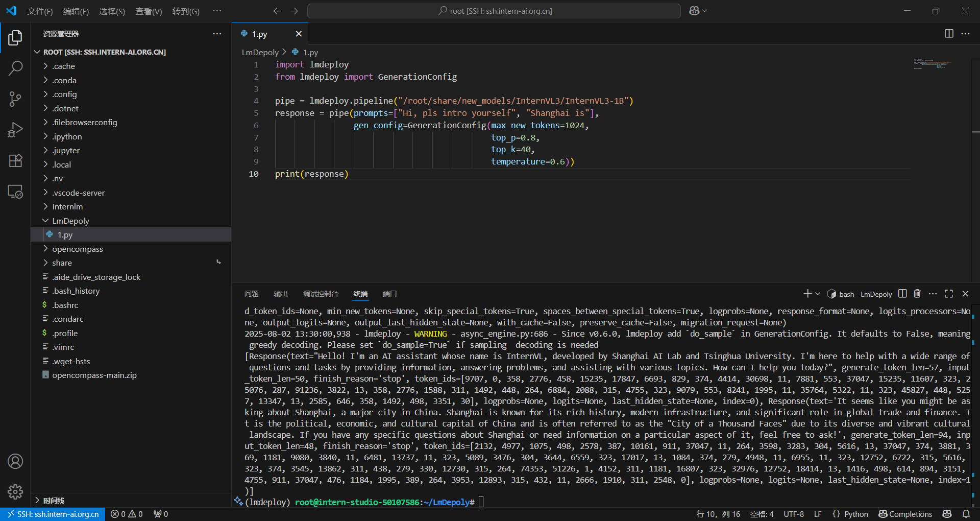Viewport: 980px width, 521px height.
Task: Kill the terminal with trash icon
Action: pyautogui.click(x=917, y=294)
